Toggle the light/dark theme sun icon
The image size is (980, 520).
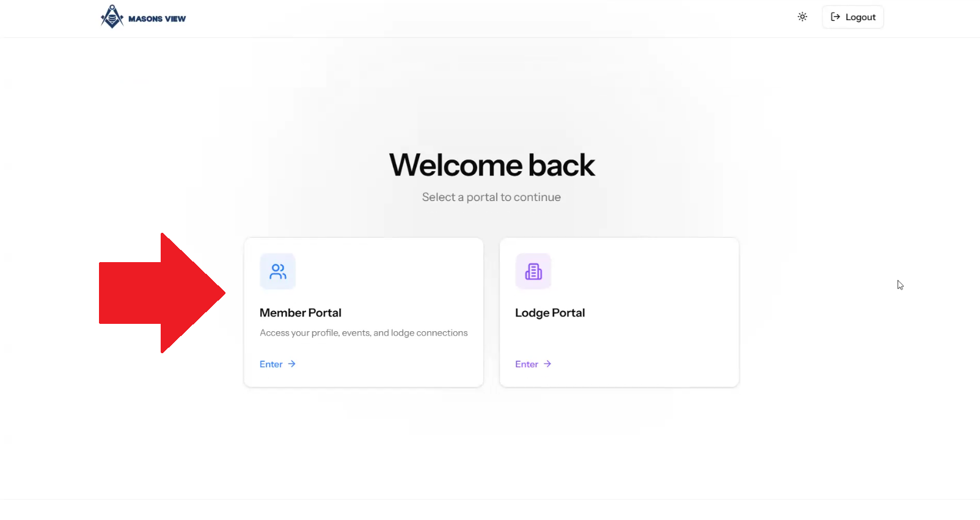[x=802, y=17]
